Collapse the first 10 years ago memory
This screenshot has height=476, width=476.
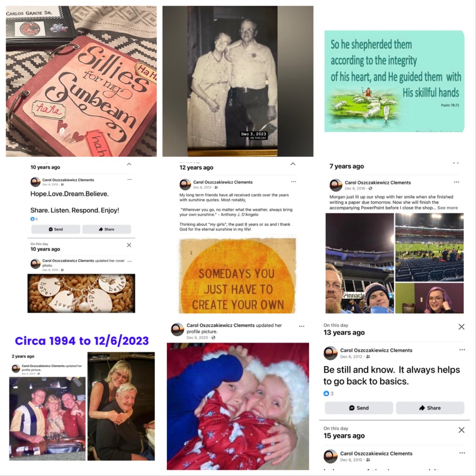coord(129,164)
